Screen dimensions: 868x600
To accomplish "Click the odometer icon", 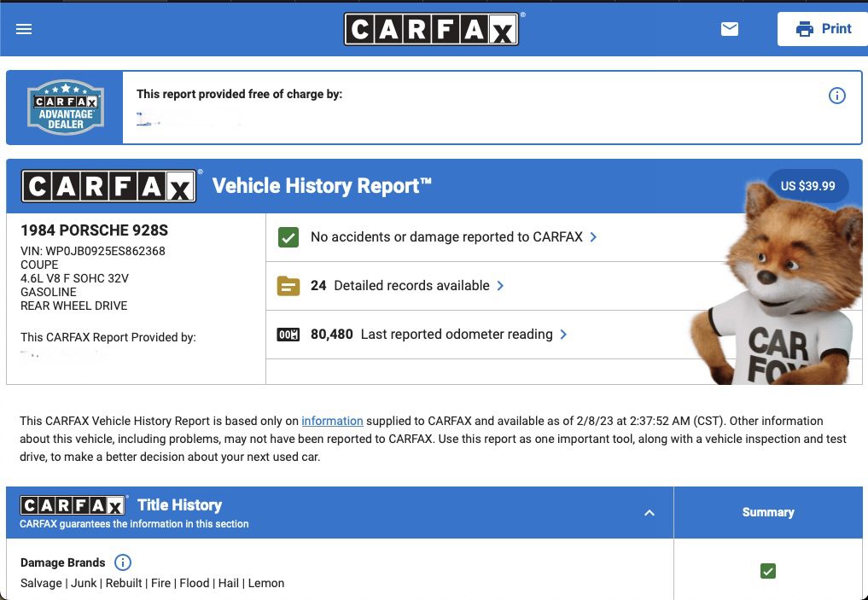I will click(288, 335).
